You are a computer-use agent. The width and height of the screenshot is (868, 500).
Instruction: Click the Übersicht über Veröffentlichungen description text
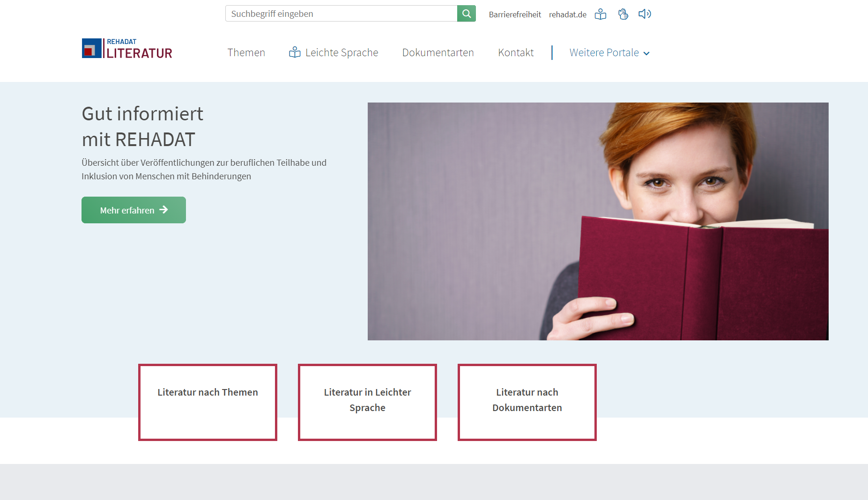[204, 169]
